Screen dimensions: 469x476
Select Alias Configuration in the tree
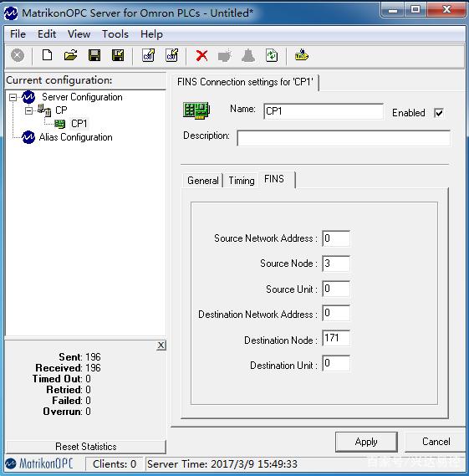[x=75, y=137]
